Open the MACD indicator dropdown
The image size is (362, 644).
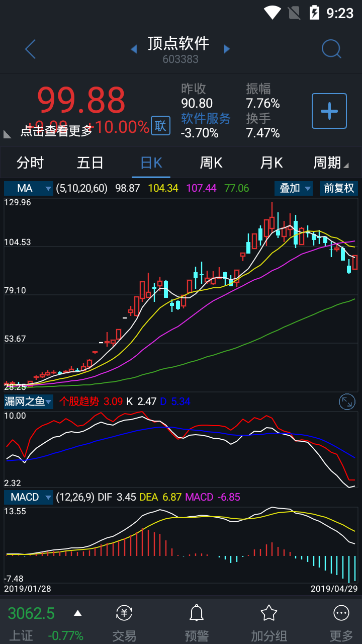(29, 497)
